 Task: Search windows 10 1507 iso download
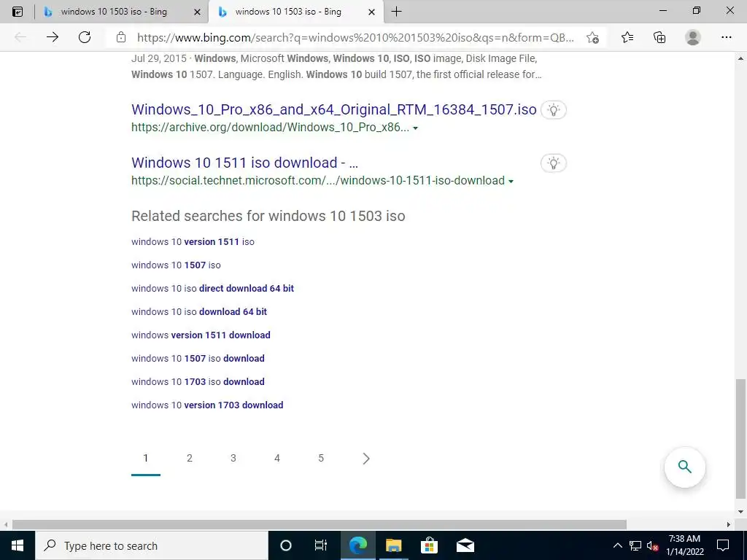[x=198, y=359]
